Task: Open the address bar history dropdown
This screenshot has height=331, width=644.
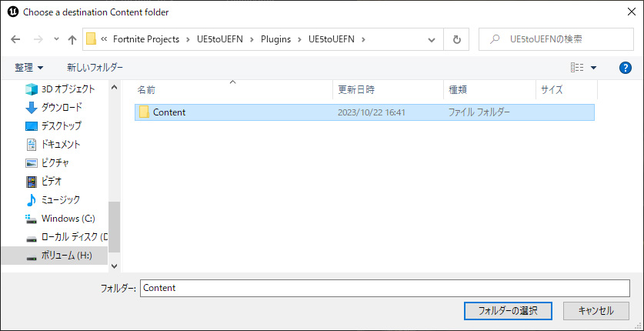Action: [x=432, y=39]
